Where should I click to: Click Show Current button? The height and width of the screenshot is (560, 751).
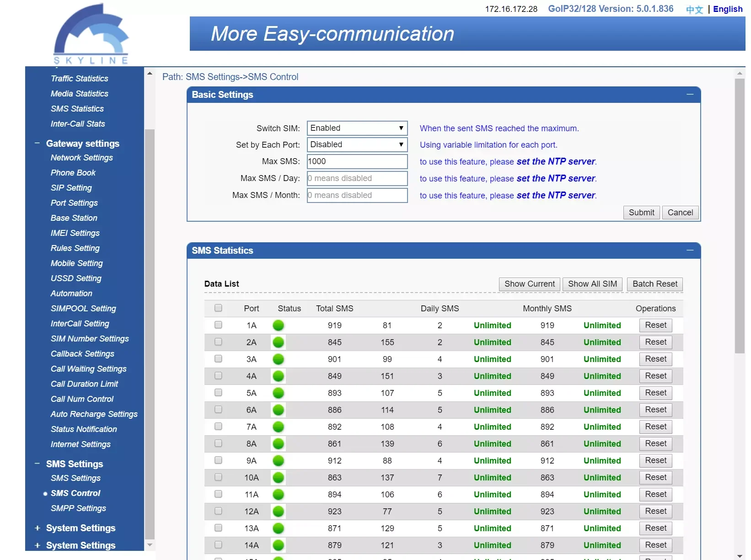(x=530, y=284)
